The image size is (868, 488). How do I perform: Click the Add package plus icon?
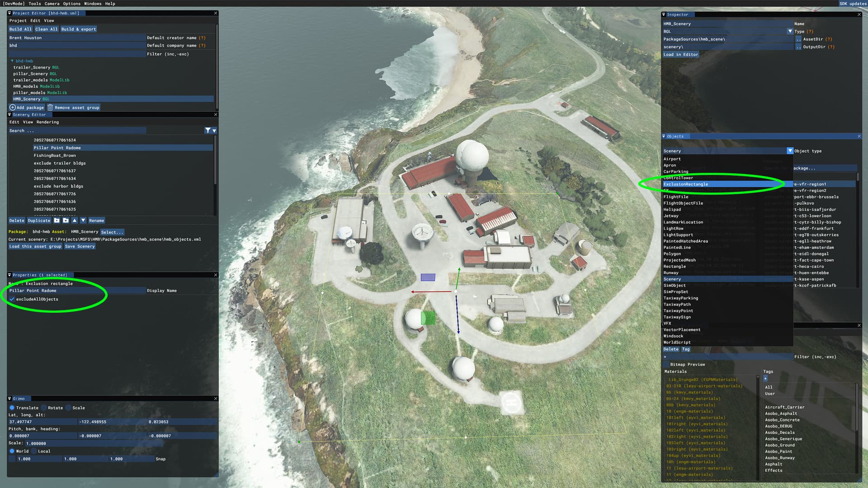coord(13,108)
